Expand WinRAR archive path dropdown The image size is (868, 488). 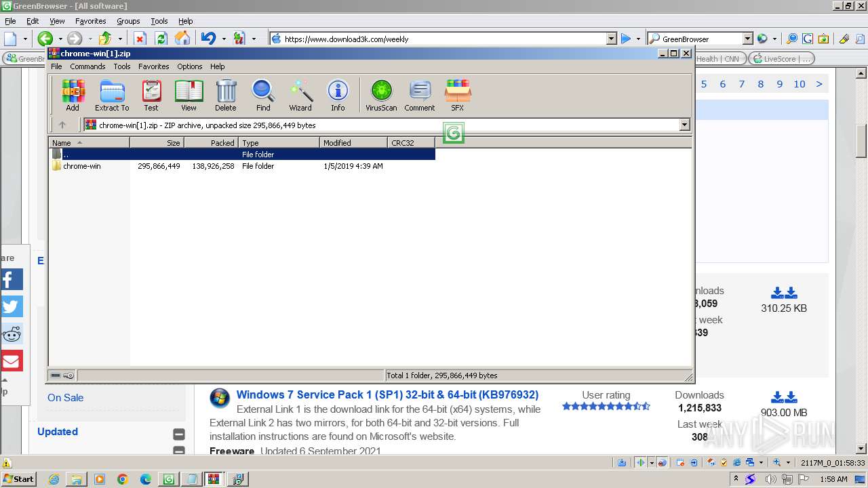pos(684,125)
